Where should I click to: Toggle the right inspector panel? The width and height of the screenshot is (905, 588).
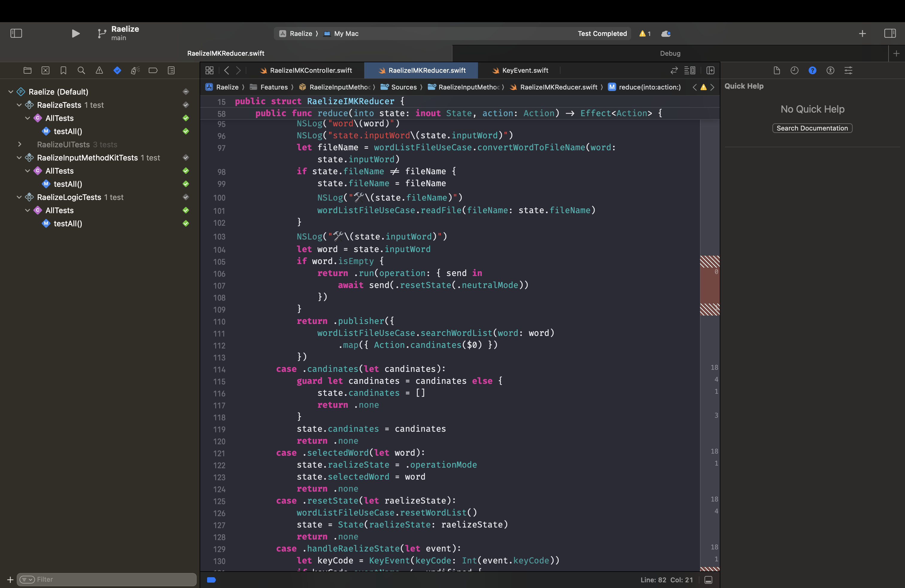[890, 34]
